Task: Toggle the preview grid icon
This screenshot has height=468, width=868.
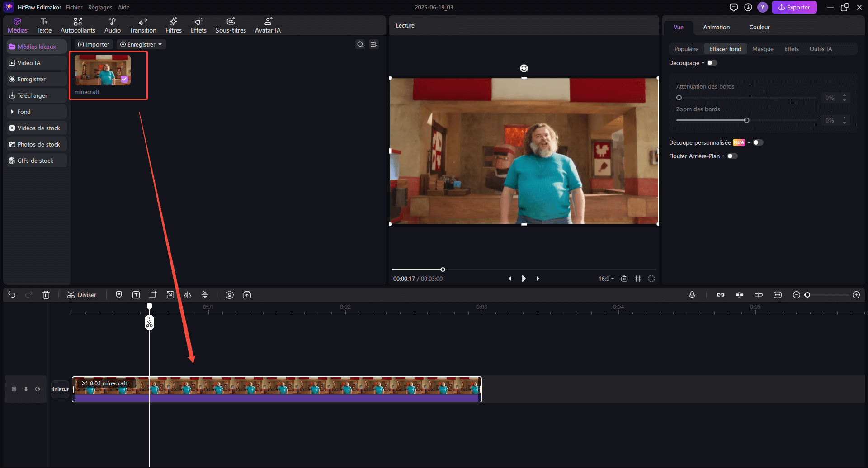Action: pyautogui.click(x=638, y=279)
